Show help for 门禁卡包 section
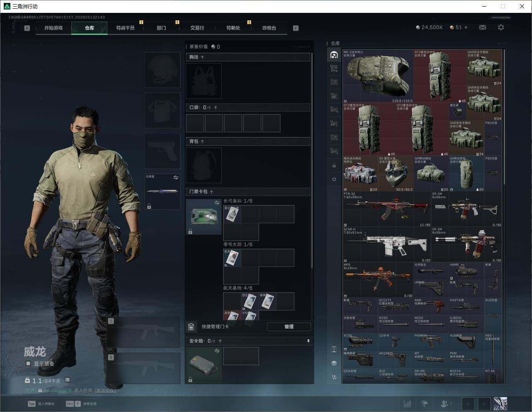This screenshot has width=532, height=412. [211, 192]
